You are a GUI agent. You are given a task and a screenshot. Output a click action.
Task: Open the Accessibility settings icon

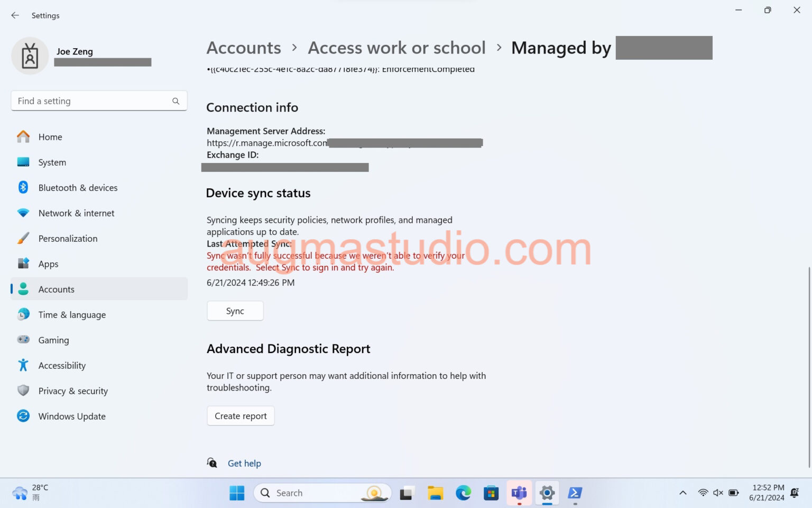[x=23, y=365]
